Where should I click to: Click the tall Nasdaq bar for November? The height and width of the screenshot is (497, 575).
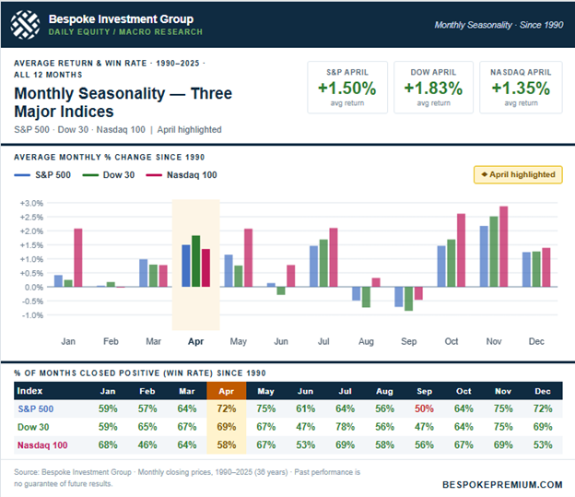pos(504,246)
